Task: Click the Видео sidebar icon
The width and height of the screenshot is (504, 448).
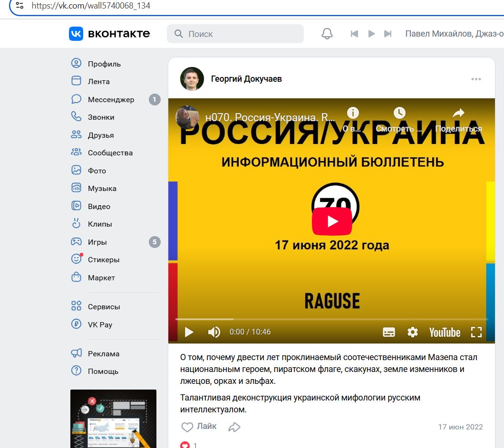Action: (x=76, y=206)
